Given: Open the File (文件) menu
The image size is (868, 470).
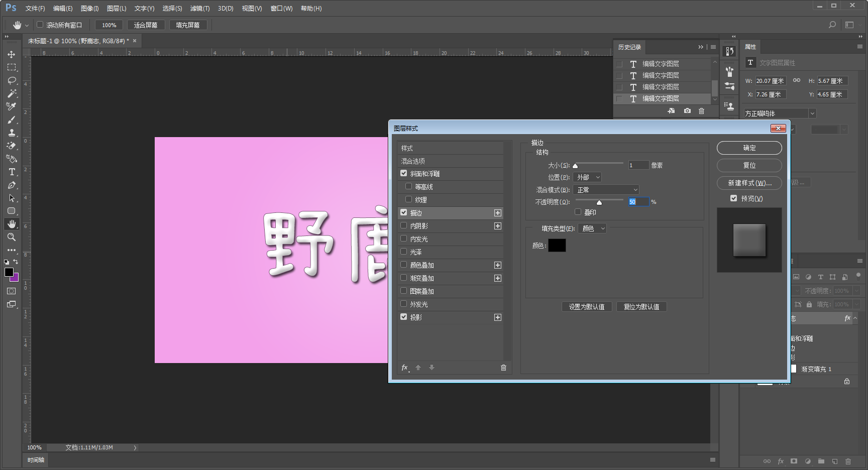Looking at the screenshot, I should point(35,9).
